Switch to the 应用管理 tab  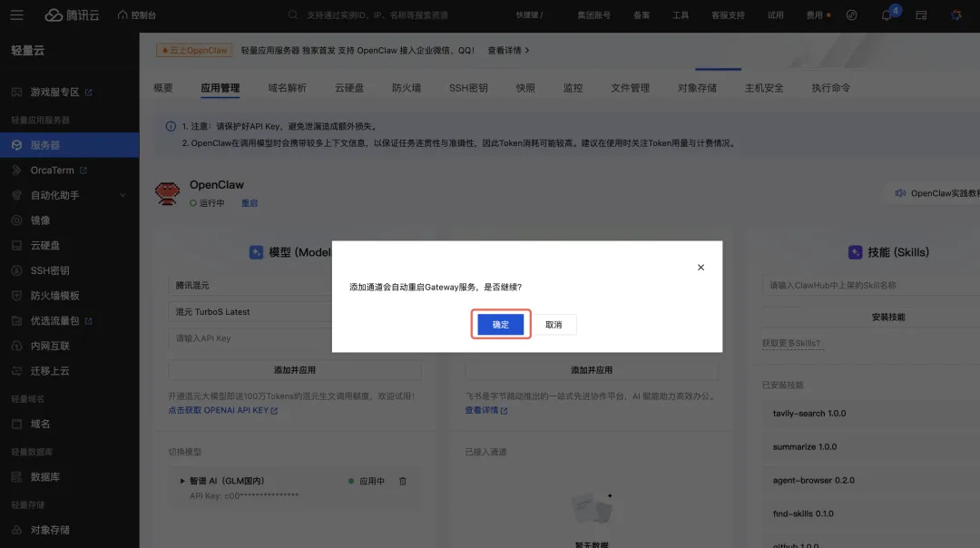(220, 88)
